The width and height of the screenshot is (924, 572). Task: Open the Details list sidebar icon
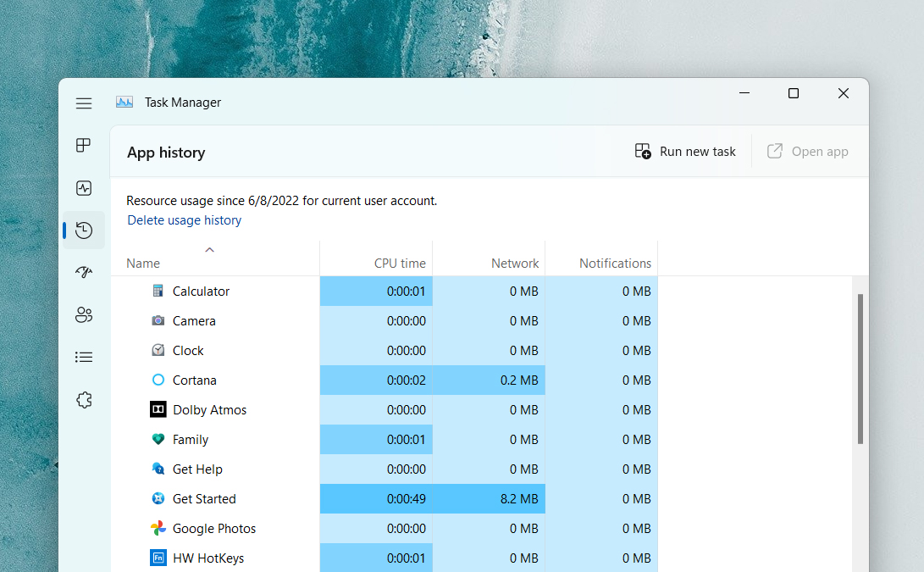point(84,358)
